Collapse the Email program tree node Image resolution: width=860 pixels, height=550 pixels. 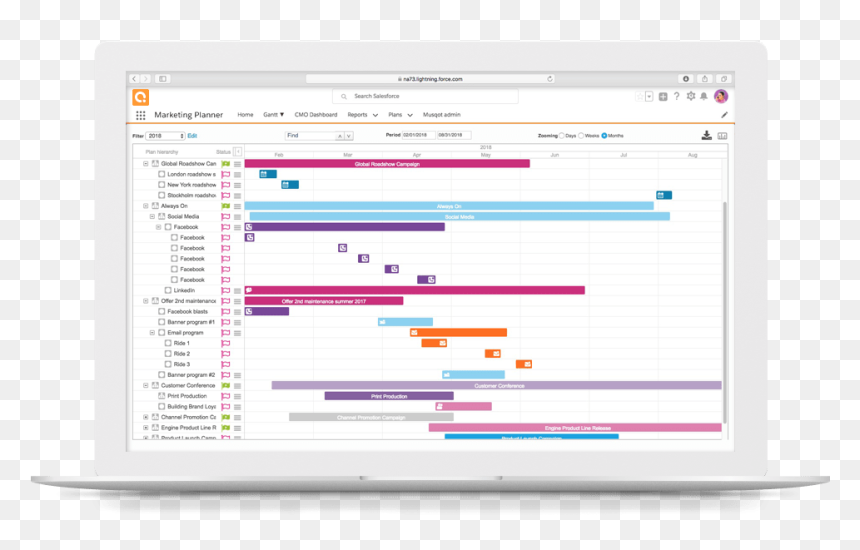(x=152, y=333)
